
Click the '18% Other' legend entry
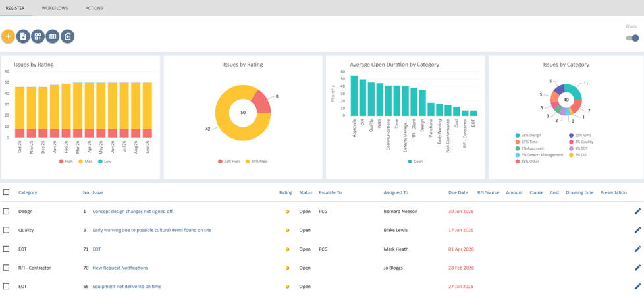pyautogui.click(x=528, y=162)
